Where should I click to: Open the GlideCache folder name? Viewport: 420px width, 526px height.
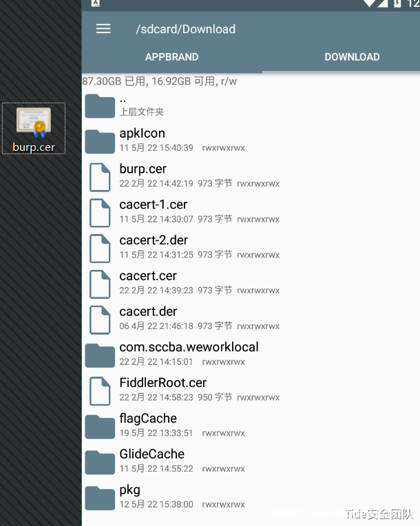[152, 454]
